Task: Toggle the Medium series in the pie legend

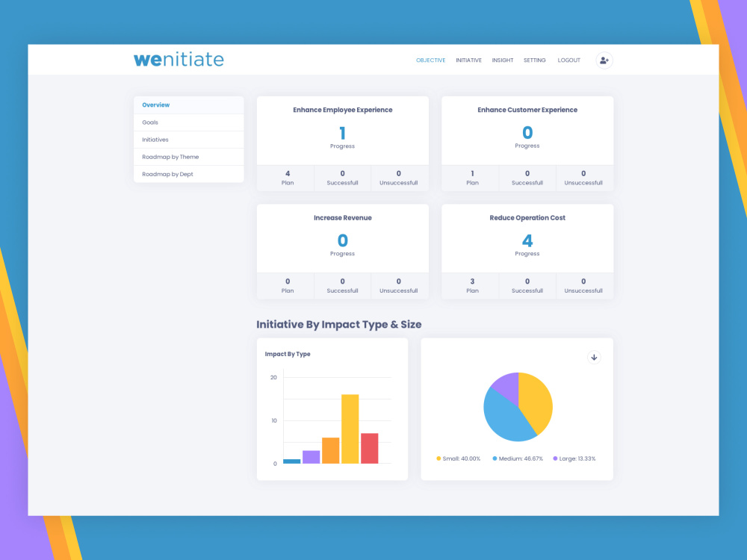Action: click(x=517, y=458)
